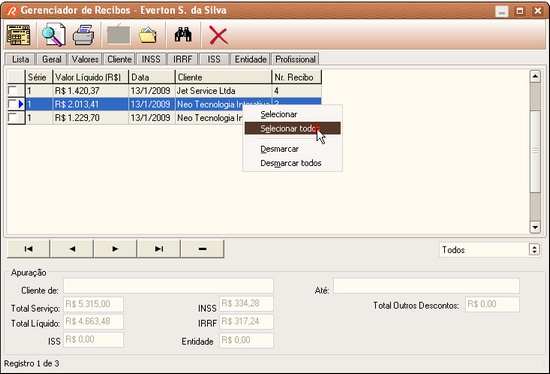The height and width of the screenshot is (374, 550).
Task: Select cell R$ 1.229,70
Action: click(x=90, y=118)
